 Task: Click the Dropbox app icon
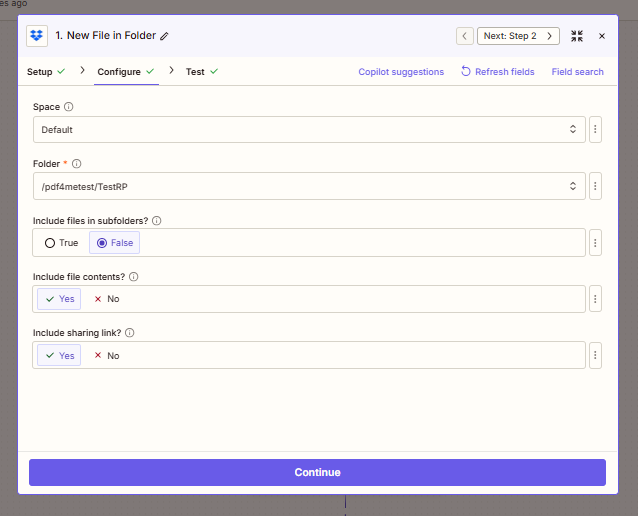tap(37, 35)
